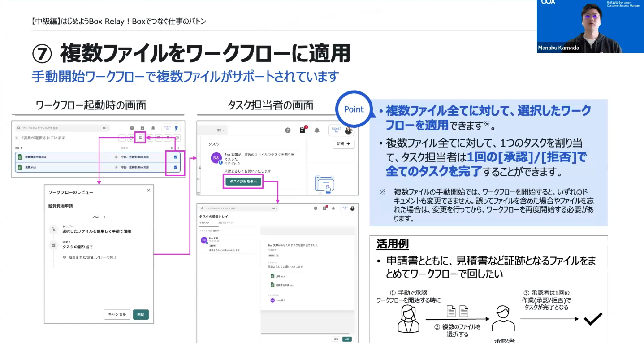
Task: Click タスクの割り当て step in review dialog
Action: tap(78, 247)
